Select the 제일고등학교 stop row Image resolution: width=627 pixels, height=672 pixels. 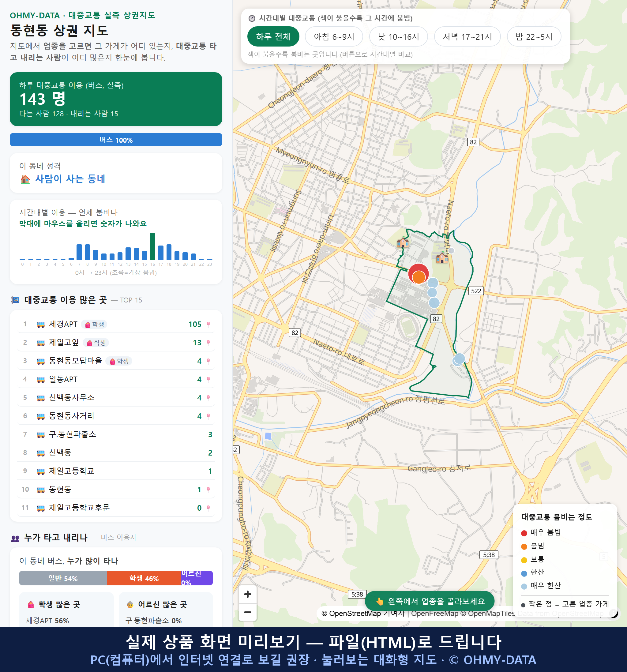point(116,471)
